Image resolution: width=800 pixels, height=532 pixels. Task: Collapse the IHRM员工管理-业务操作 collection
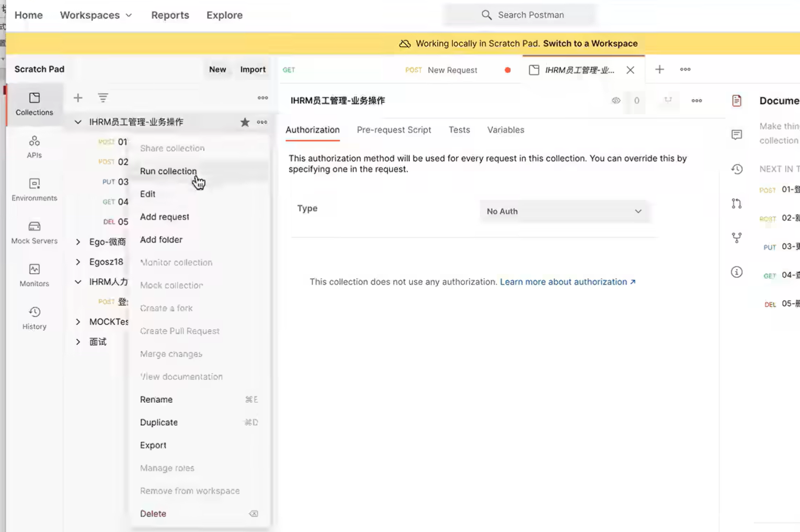coord(78,122)
